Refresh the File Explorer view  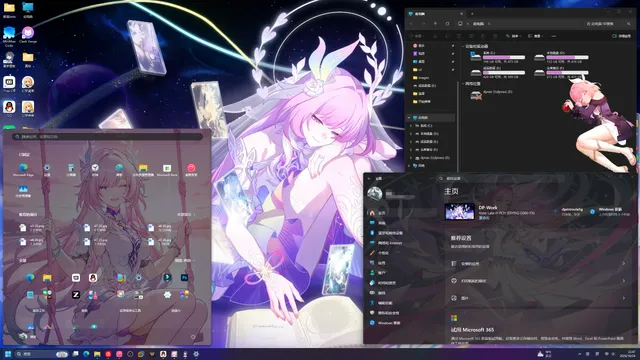tap(447, 24)
